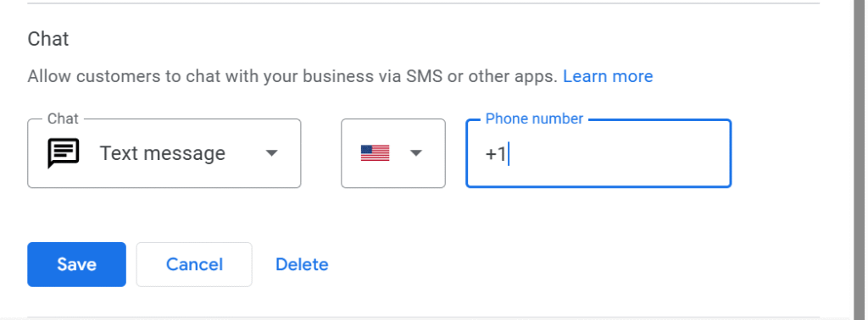
Task: Click the text message speech bubble icon
Action: pyautogui.click(x=63, y=153)
